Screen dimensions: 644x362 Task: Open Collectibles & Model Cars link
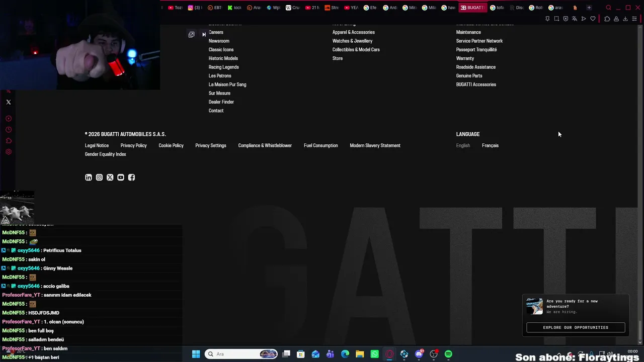[356, 50]
